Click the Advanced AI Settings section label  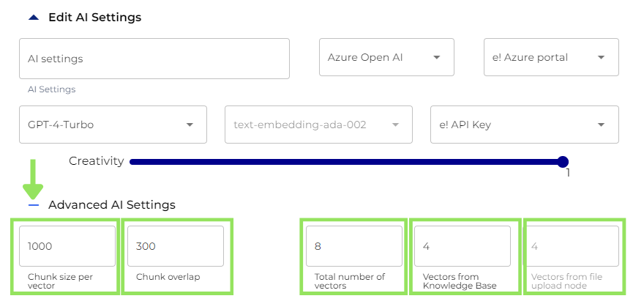click(x=111, y=205)
